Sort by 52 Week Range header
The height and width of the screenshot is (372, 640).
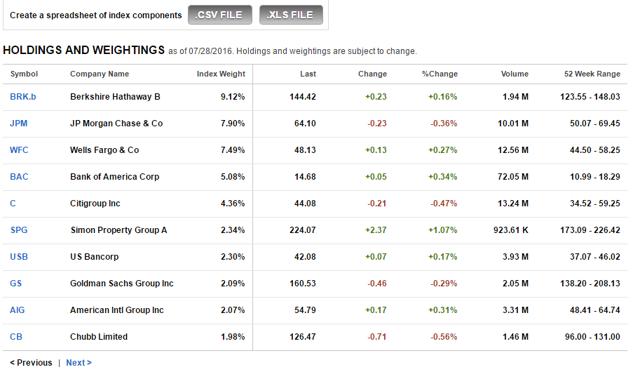[x=592, y=74]
